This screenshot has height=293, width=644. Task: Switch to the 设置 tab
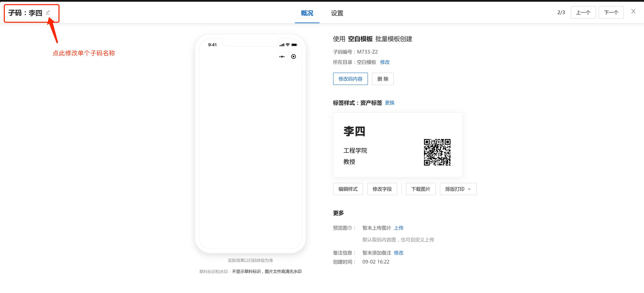click(337, 13)
